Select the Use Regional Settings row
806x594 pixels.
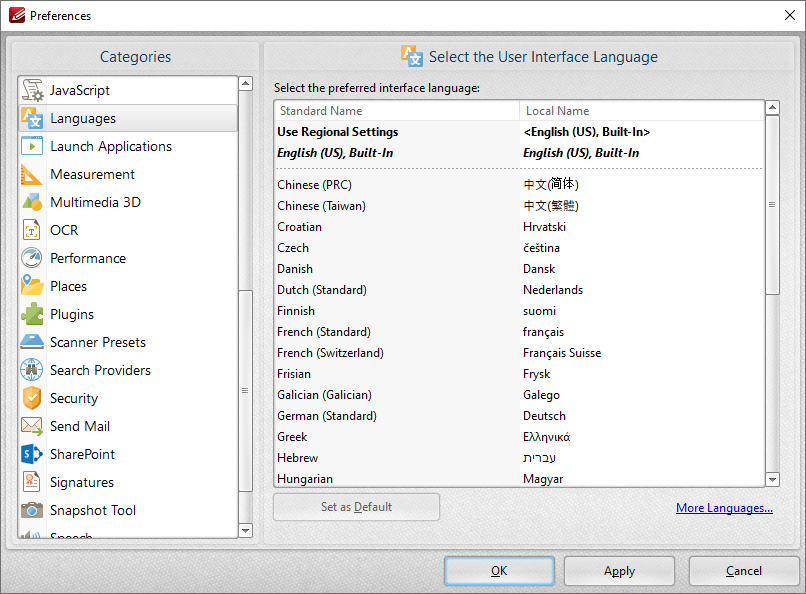point(519,132)
